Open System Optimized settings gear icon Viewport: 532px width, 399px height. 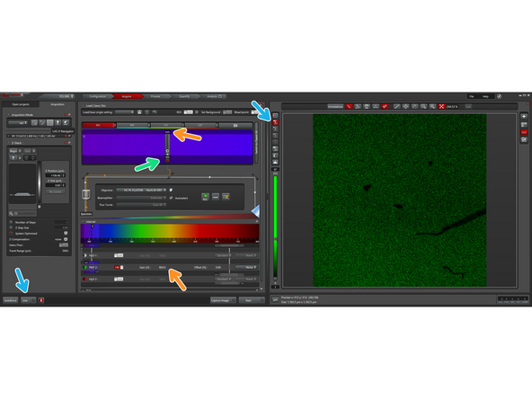(66, 234)
